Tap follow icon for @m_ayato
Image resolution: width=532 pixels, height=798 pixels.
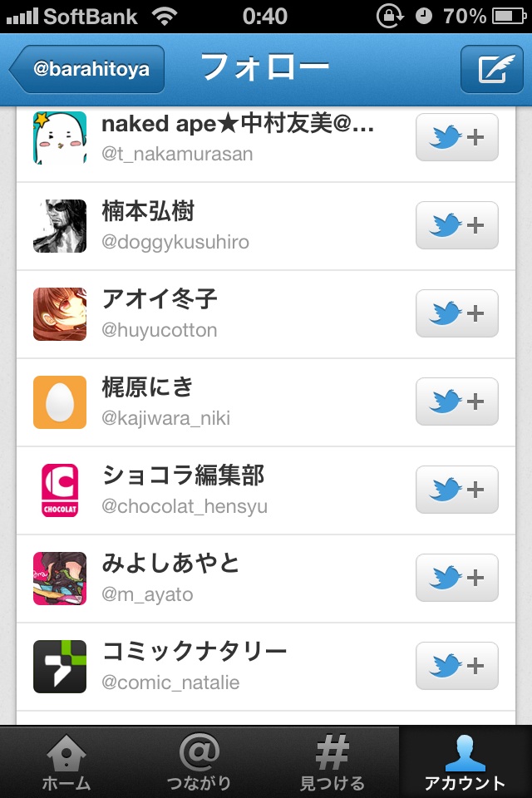456,578
